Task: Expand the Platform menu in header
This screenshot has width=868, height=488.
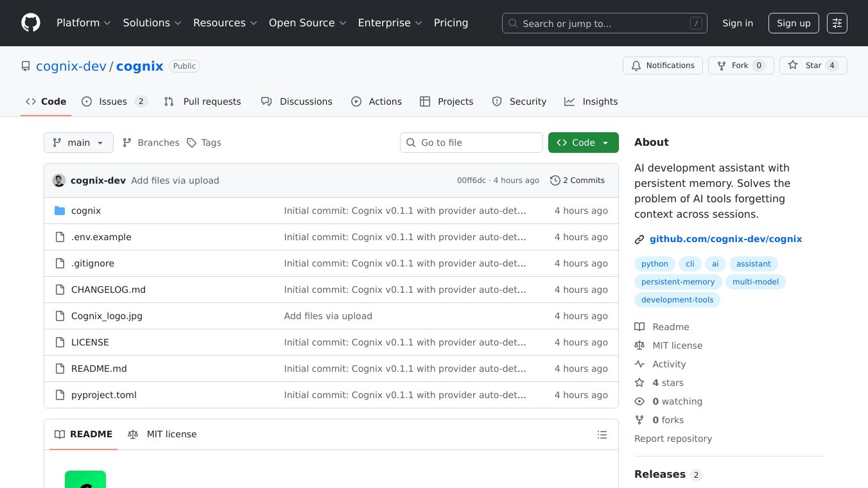Action: point(83,23)
